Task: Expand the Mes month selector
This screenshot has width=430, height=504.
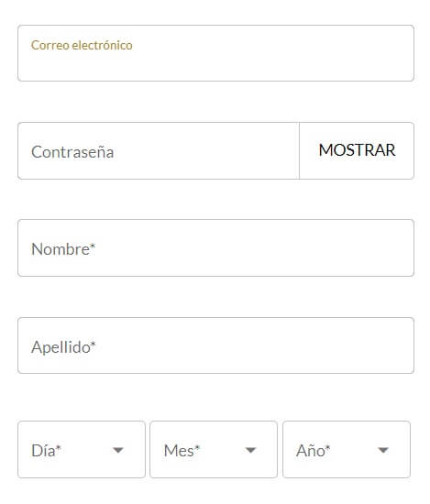Action: (214, 449)
